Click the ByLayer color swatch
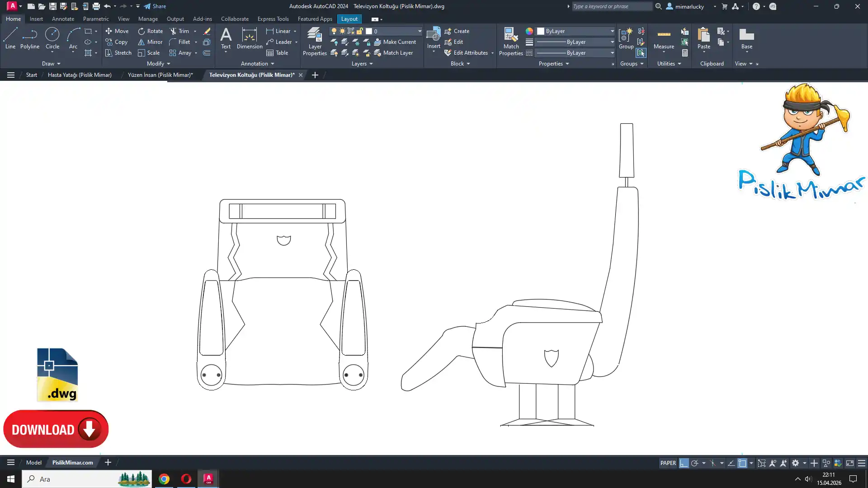868x488 pixels. 541,31
